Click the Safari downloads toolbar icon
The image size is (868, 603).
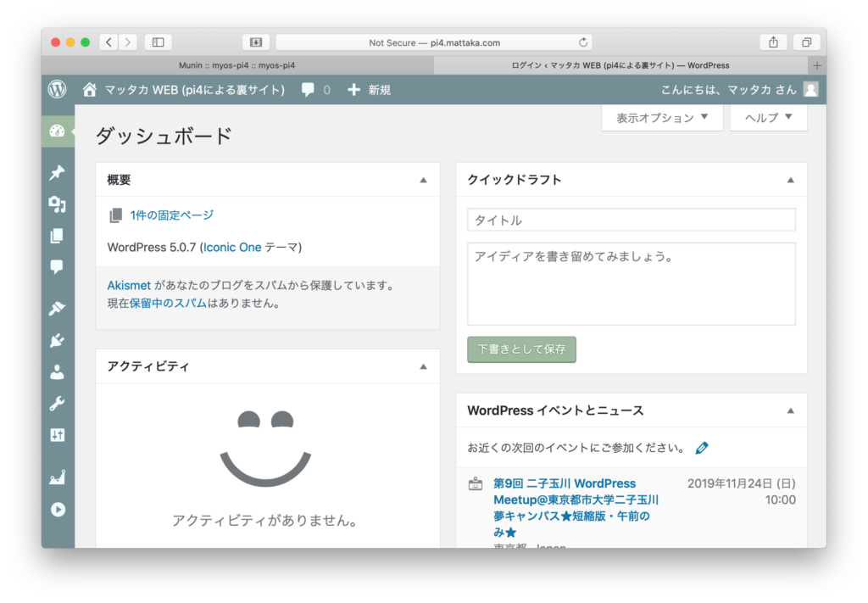256,42
